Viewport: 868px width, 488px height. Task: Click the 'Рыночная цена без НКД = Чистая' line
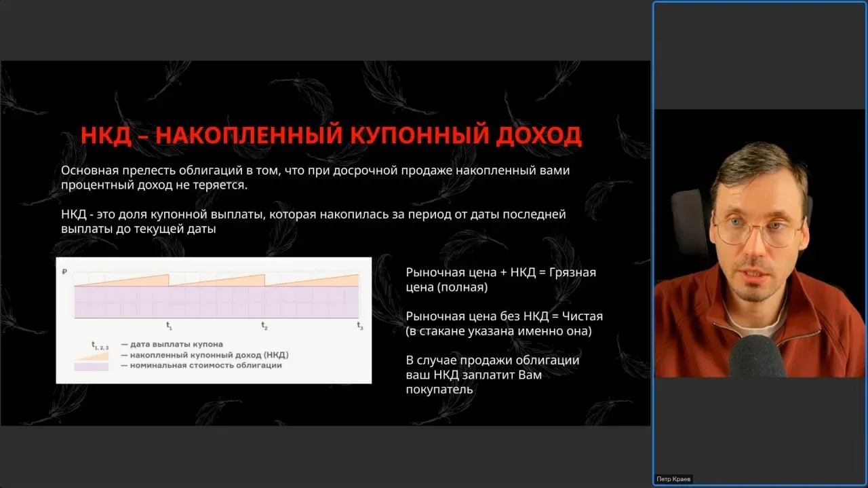pos(504,316)
